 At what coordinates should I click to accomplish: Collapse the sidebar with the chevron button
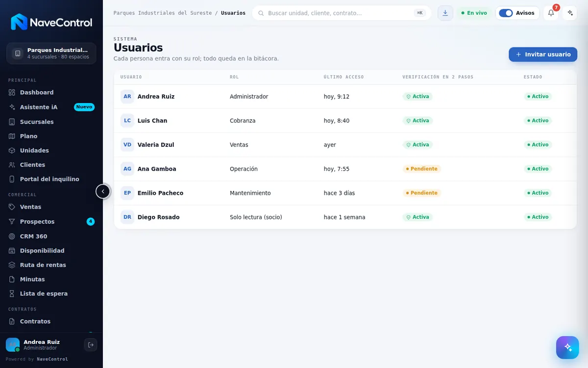click(x=103, y=191)
